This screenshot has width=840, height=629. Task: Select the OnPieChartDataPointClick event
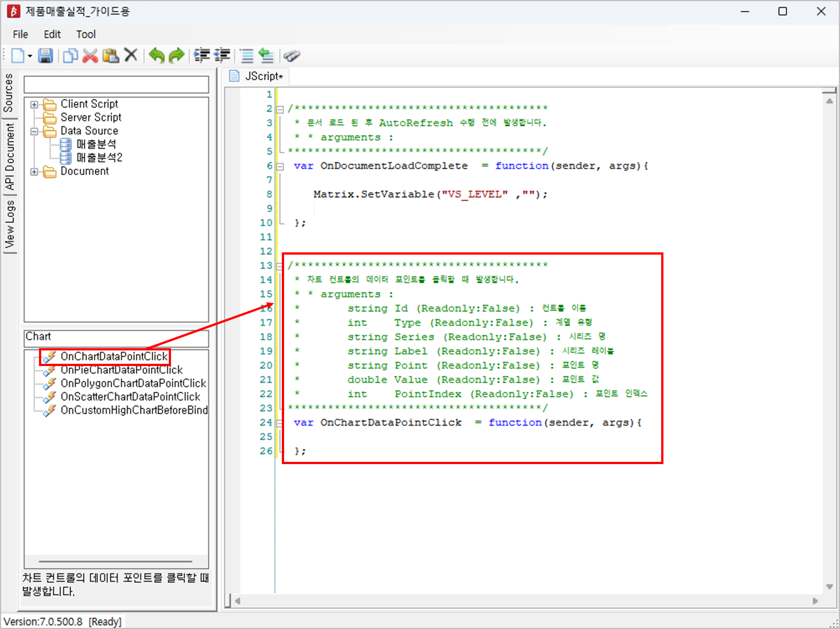point(121,370)
